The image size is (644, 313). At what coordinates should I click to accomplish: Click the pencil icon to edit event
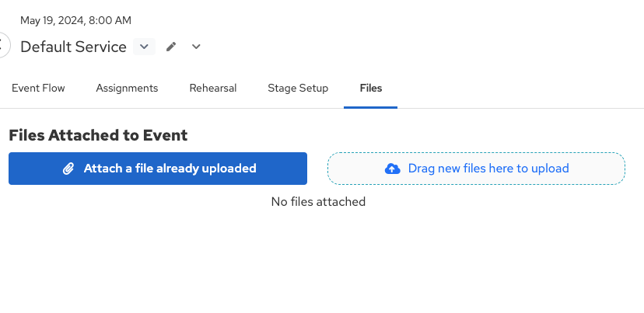(171, 47)
